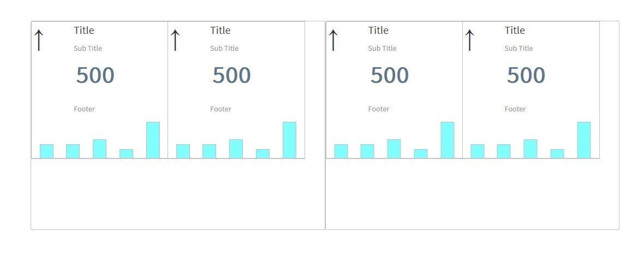
Task: Select the tallest chart bar in the first tile
Action: coord(153,140)
